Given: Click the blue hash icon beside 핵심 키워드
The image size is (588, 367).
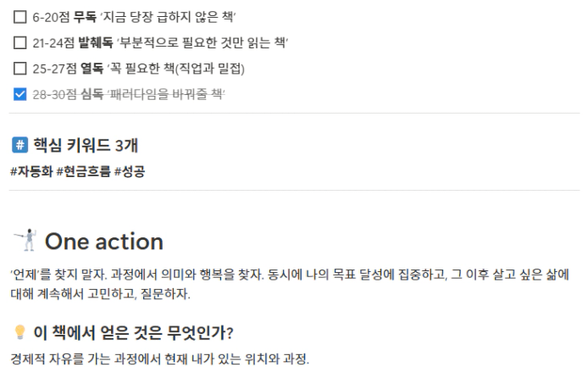Looking at the screenshot, I should point(19,145).
